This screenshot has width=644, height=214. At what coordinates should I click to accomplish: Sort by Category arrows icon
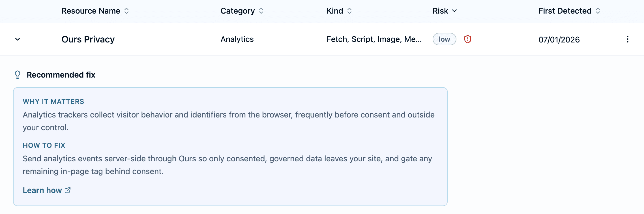tap(261, 11)
